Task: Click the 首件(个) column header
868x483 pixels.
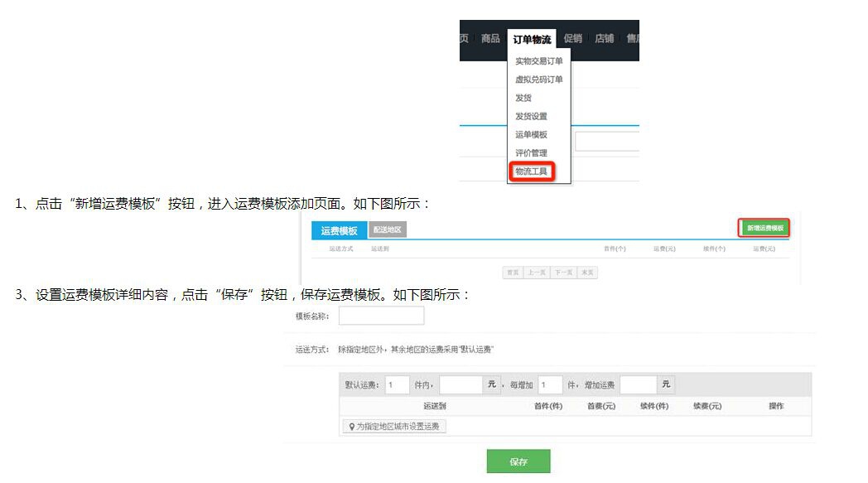Action: 615,249
